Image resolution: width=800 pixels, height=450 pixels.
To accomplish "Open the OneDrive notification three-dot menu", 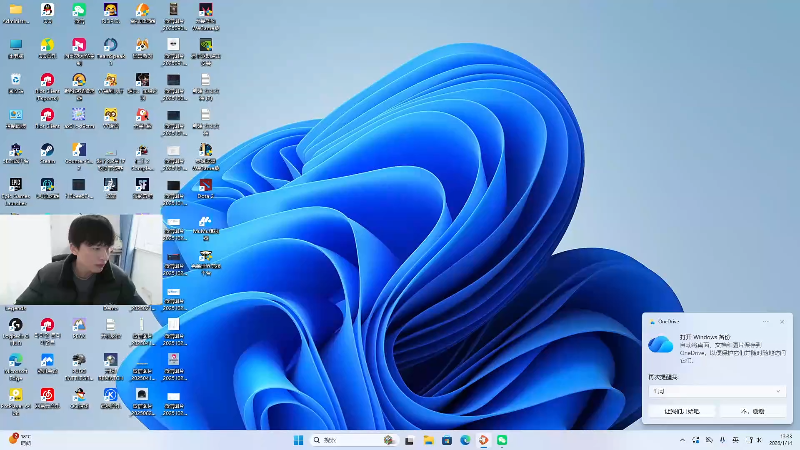I will point(766,322).
